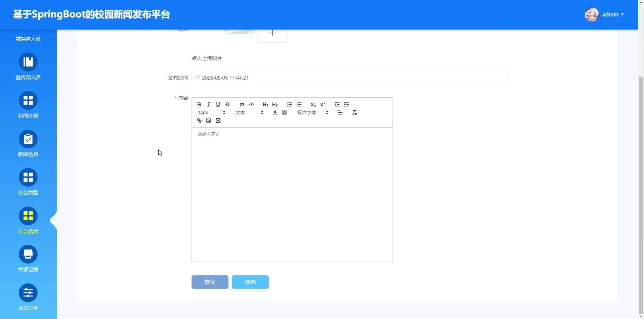Click the clock icon in 发布时间 field
The image size is (644, 319).
198,77
